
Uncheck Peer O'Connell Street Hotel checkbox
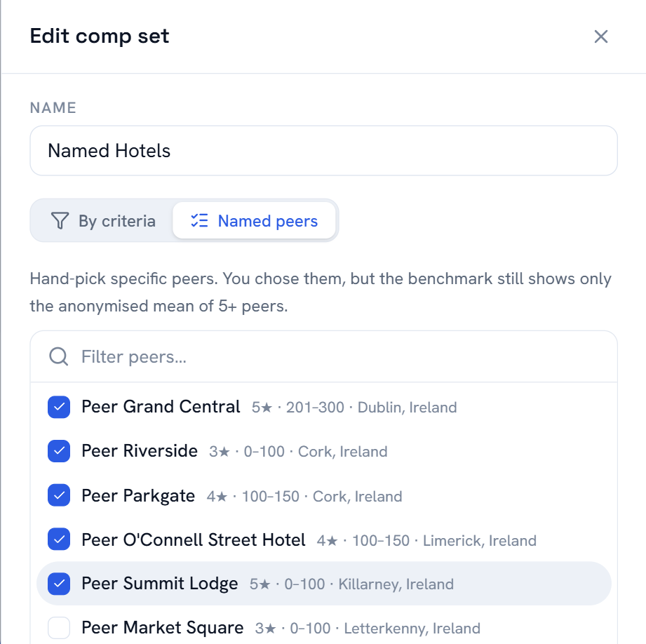point(59,539)
